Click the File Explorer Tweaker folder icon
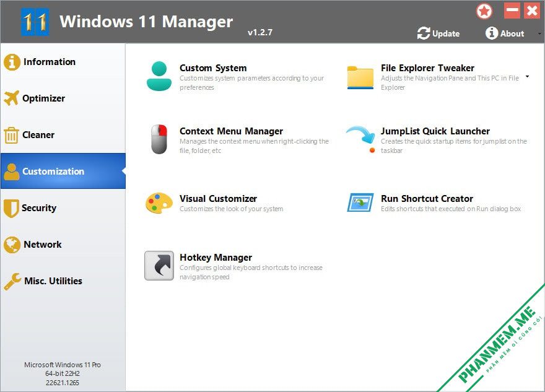Screen dimensions: 545x392 (x=360, y=77)
